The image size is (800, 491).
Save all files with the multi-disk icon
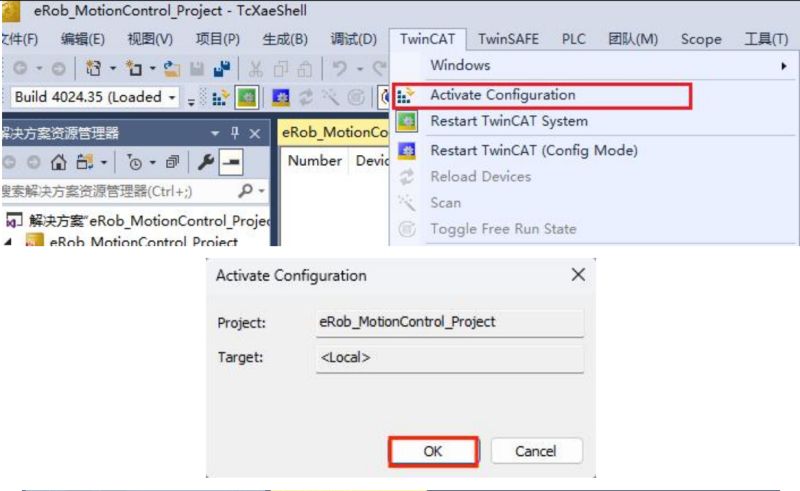(x=222, y=68)
